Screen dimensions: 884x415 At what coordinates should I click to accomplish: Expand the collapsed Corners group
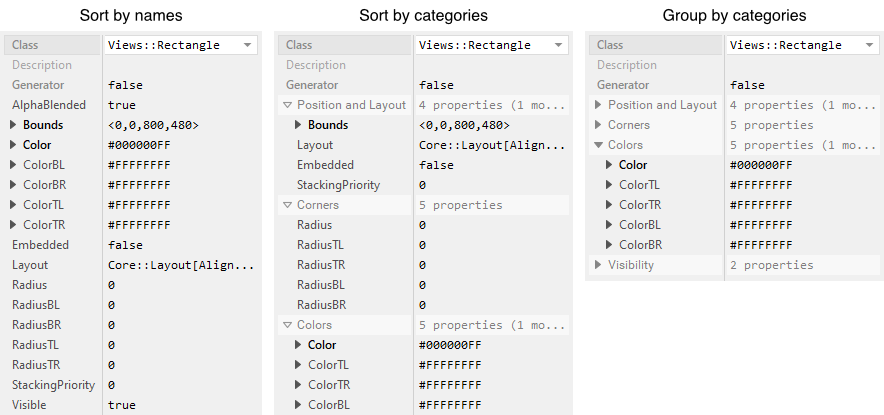click(x=598, y=125)
